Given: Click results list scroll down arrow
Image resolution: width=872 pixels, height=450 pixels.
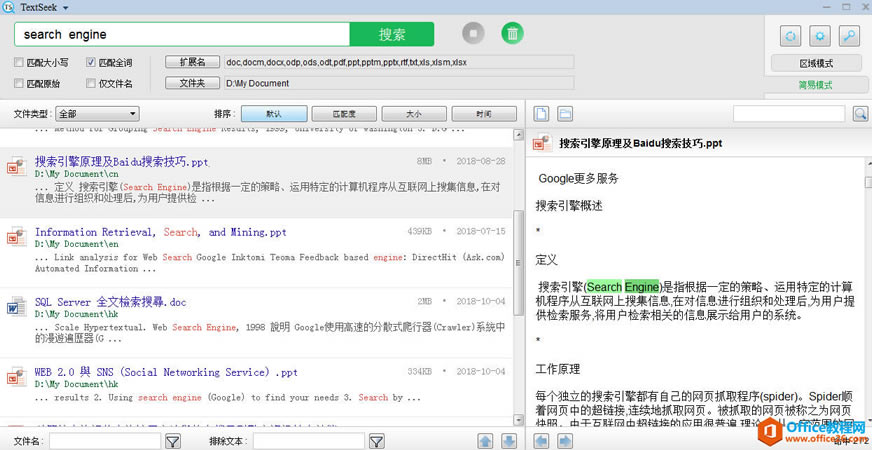Looking at the screenshot, I should (x=518, y=420).
